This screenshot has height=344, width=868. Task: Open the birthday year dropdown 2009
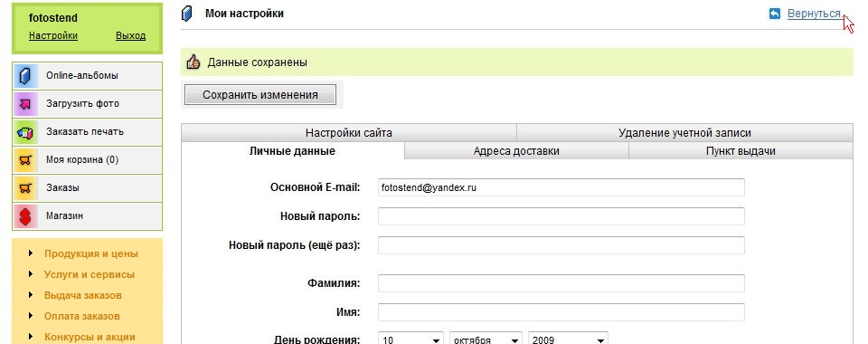(x=568, y=338)
